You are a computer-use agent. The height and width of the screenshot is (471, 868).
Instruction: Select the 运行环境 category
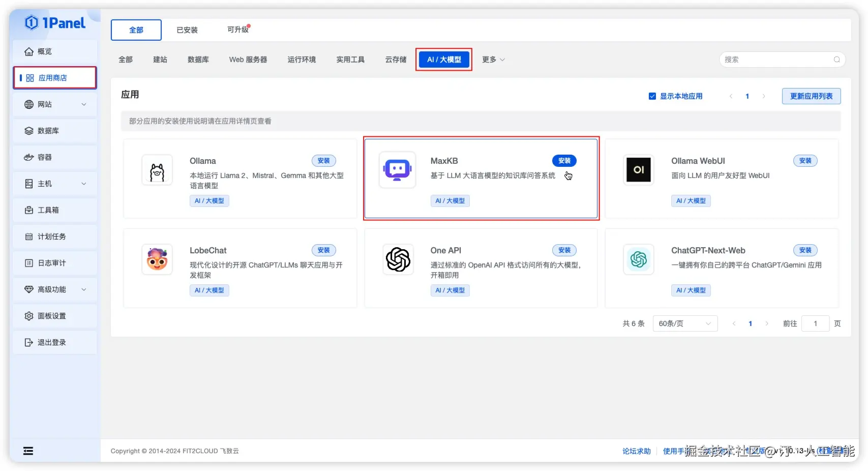pos(302,60)
